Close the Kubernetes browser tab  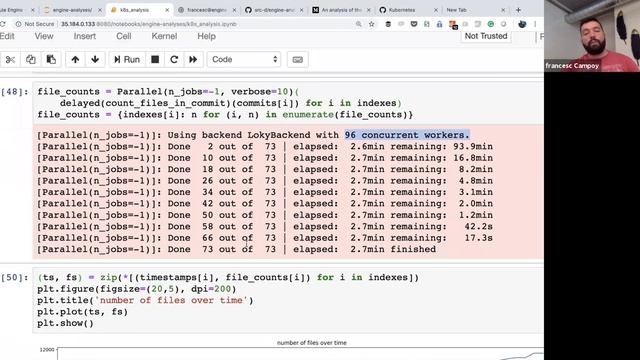pyautogui.click(x=436, y=10)
